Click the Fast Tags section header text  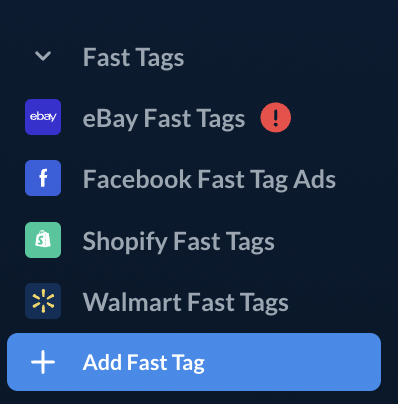(x=133, y=58)
